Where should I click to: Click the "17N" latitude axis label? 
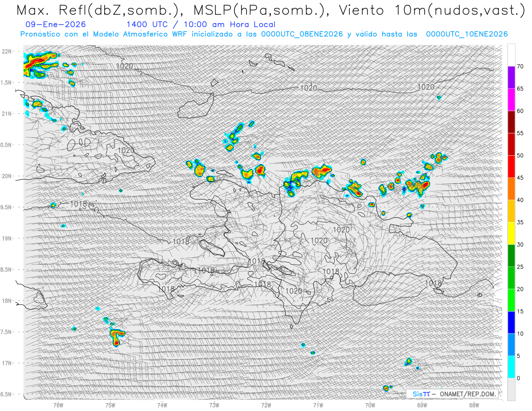[x=8, y=363]
